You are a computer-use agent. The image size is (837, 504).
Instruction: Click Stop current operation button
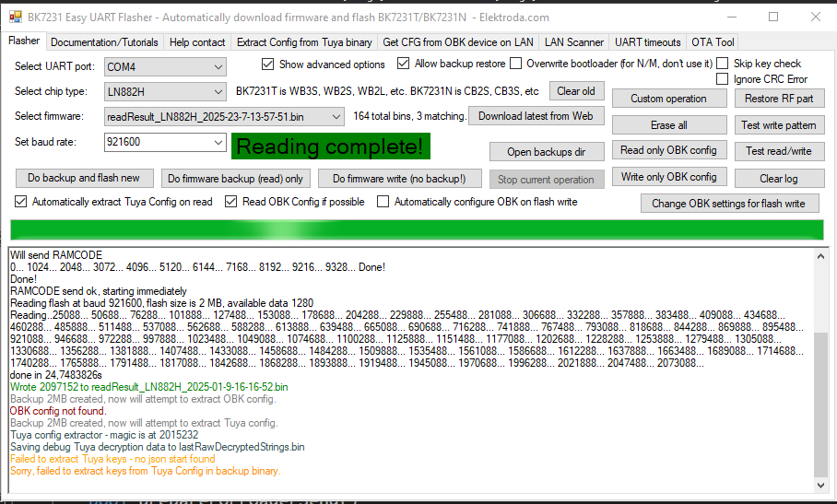[x=547, y=179]
